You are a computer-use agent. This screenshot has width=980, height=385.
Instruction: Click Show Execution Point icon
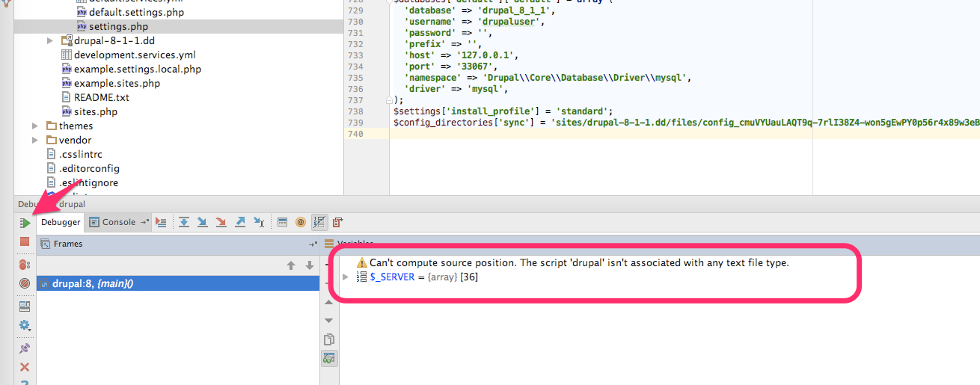tap(160, 222)
